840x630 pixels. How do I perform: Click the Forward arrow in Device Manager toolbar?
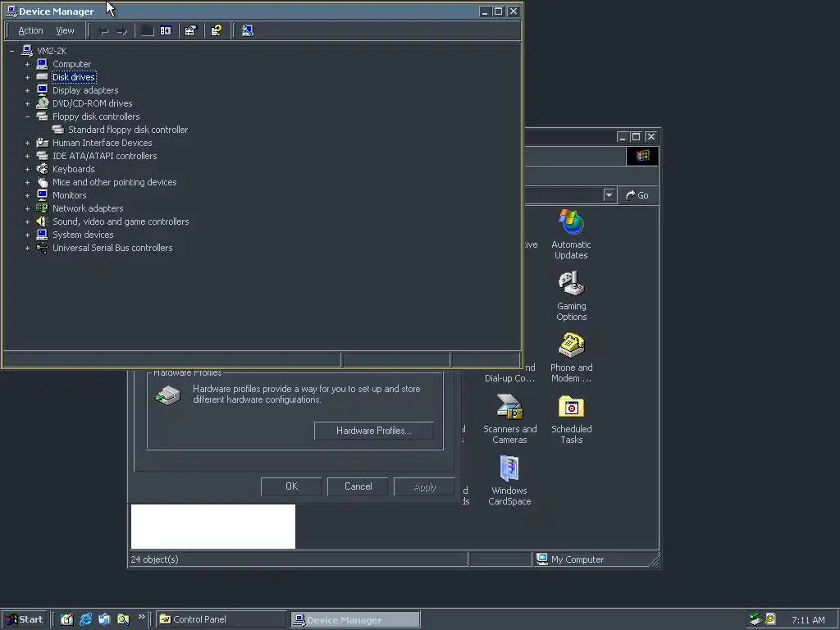point(122,31)
